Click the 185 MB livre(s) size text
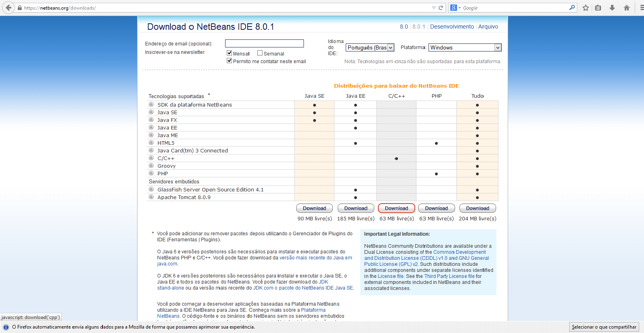Image resolution: width=644 pixels, height=333 pixels. tap(356, 218)
